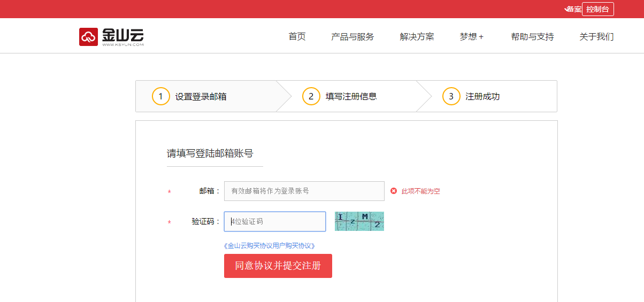
Task: Open 金山云购买协议用户购买协议 link
Action: pos(269,246)
